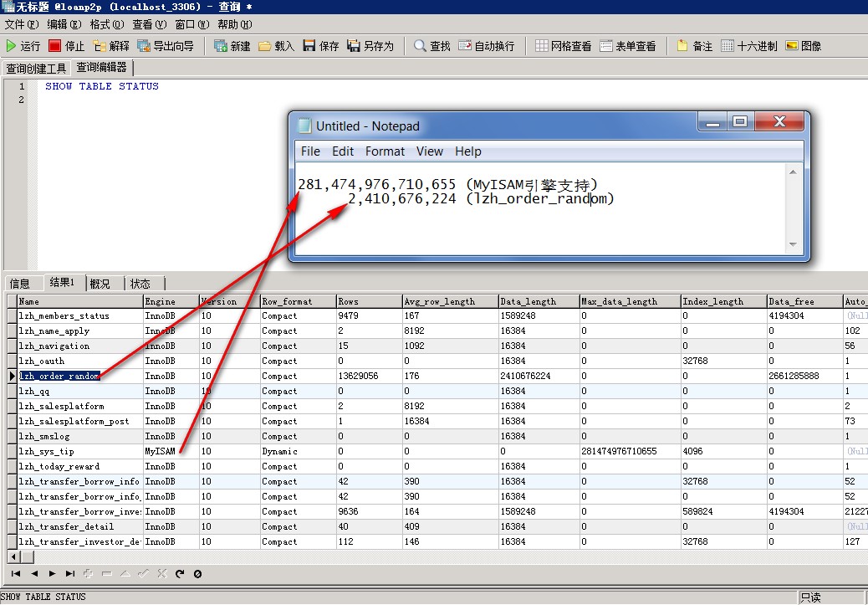Open the 窗口 menu
The height and width of the screenshot is (605, 868).
tap(192, 24)
